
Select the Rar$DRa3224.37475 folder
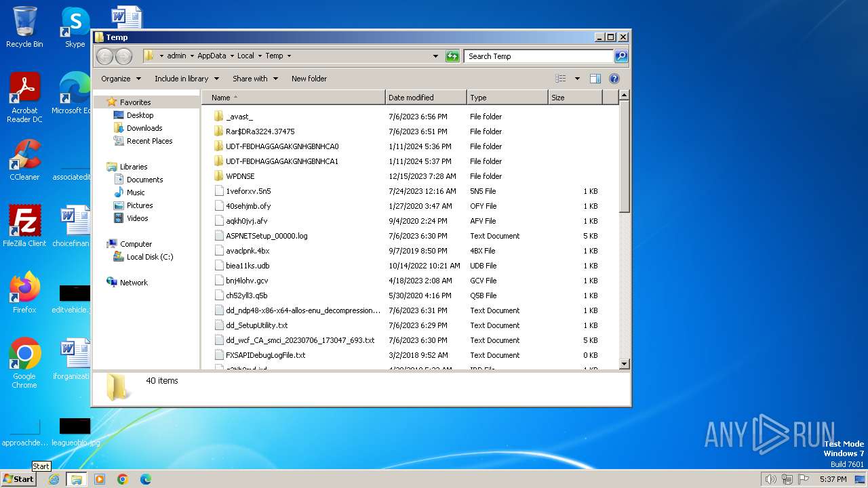click(260, 131)
